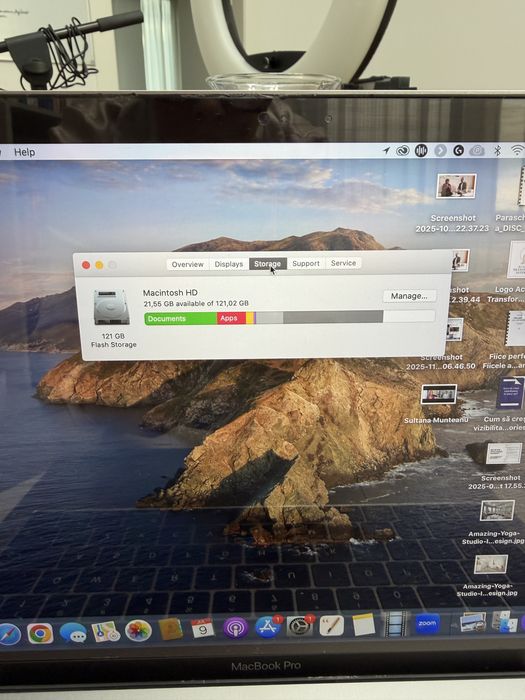Click the red Apps storage segment

[x=231, y=318]
